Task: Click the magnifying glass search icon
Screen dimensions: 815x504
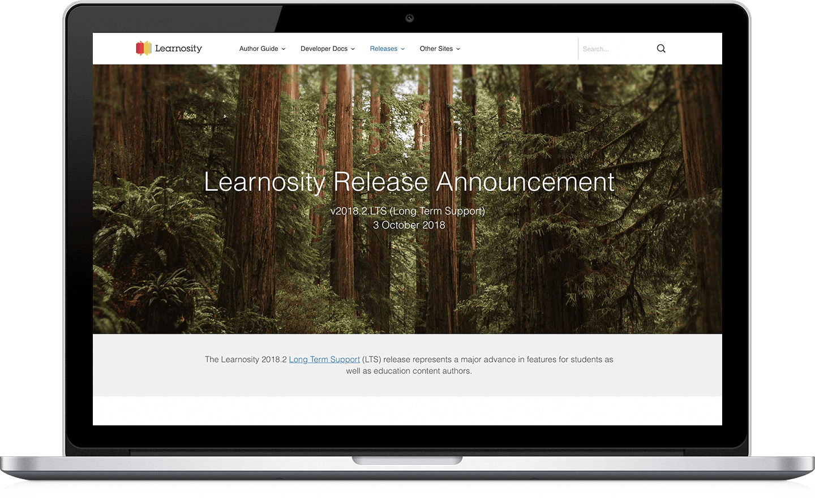Action: [661, 49]
